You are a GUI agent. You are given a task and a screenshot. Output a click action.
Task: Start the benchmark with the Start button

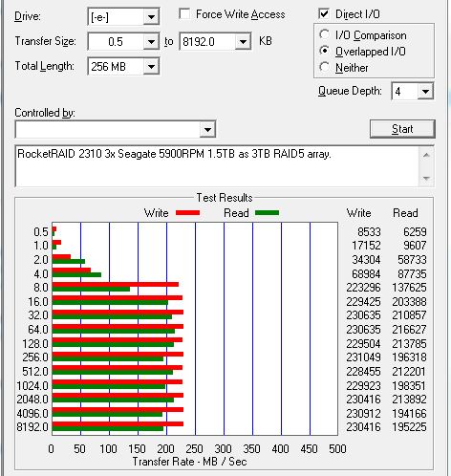coord(402,129)
